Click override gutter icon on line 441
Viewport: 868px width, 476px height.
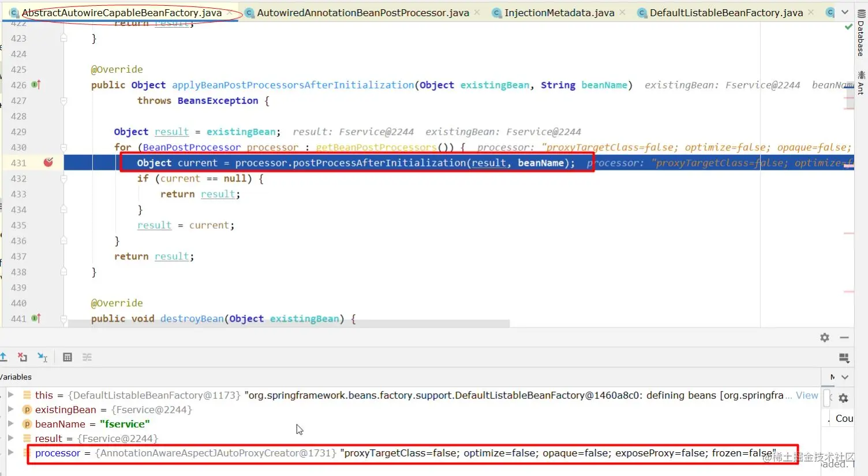coord(36,318)
